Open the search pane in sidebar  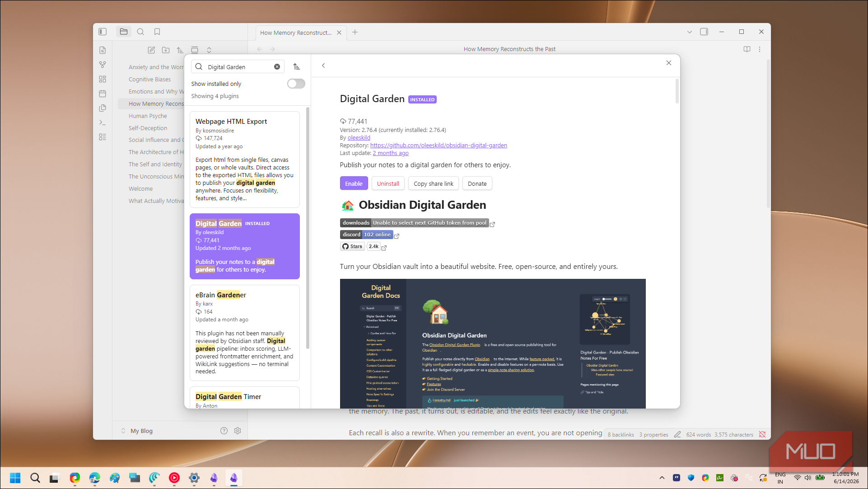(140, 32)
